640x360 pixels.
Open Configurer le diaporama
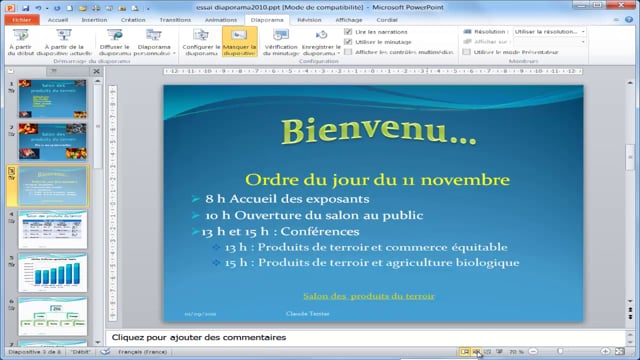pyautogui.click(x=200, y=42)
